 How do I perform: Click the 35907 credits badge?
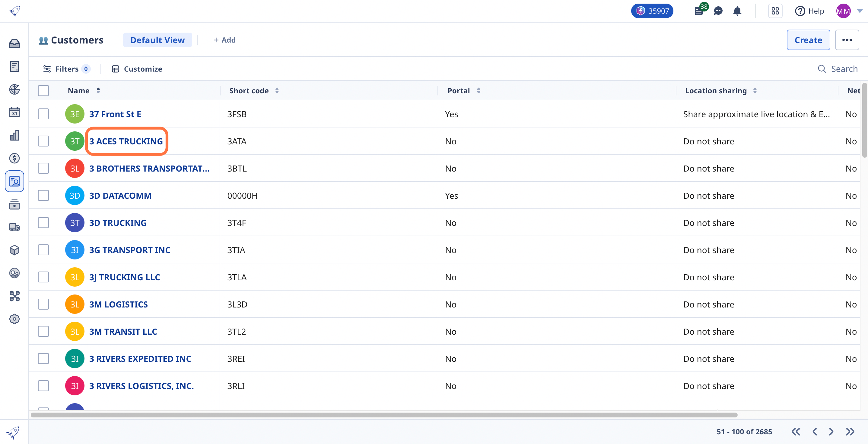[652, 11]
